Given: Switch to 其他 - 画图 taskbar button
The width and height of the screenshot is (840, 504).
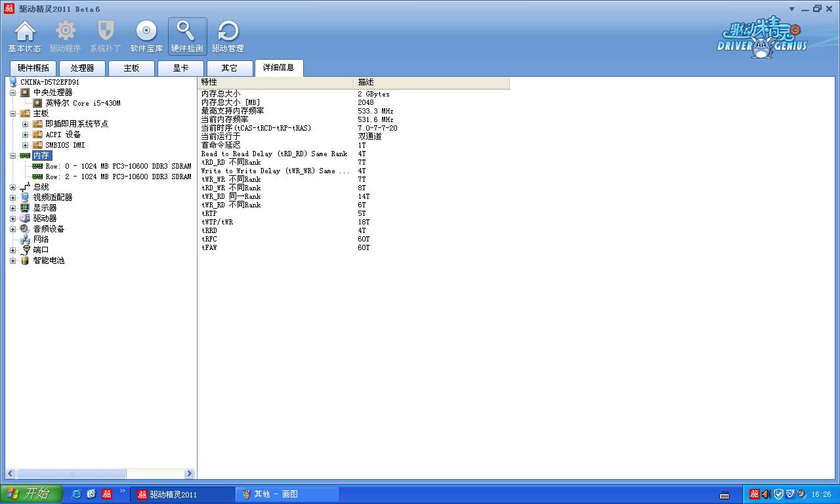Looking at the screenshot, I should point(287,494).
